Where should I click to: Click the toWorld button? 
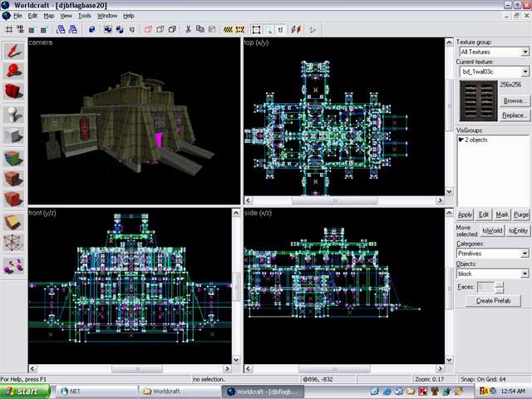[x=492, y=231]
